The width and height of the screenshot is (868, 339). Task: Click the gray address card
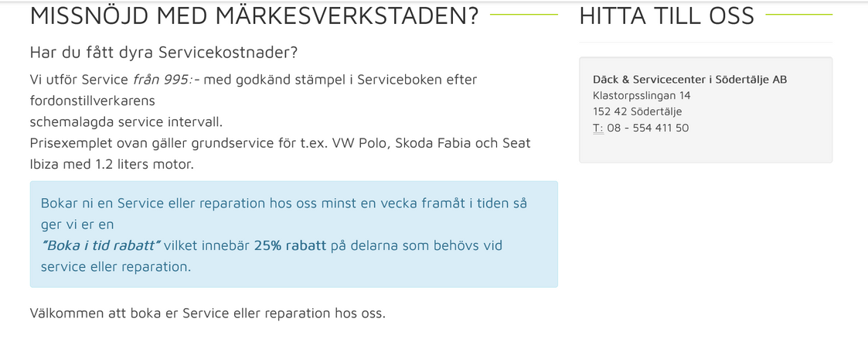tap(706, 110)
